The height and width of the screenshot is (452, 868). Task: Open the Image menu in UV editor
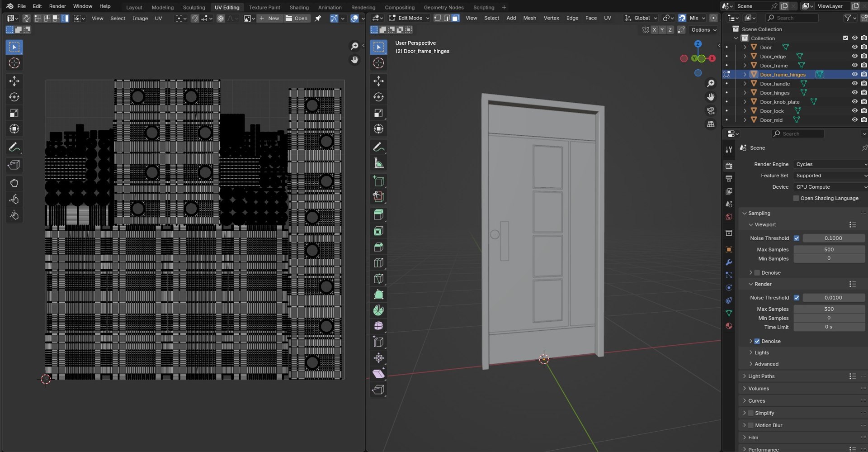tap(140, 19)
